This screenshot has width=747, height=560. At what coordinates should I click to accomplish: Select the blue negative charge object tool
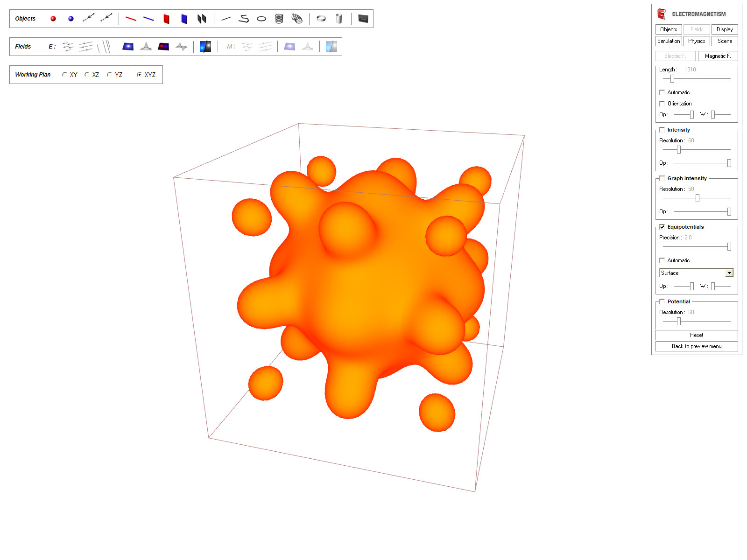pyautogui.click(x=71, y=19)
